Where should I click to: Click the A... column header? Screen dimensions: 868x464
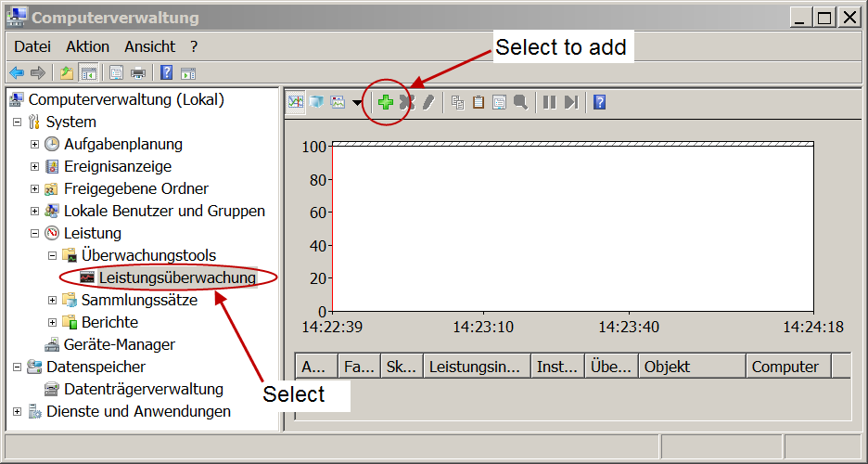pyautogui.click(x=316, y=367)
